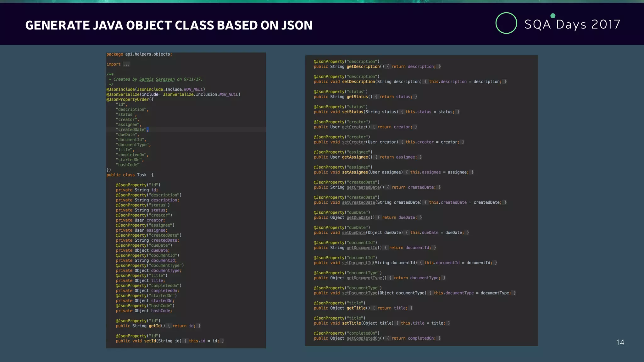Screen dimensions: 644x362
Task: Click the 'package api.helpers.objects;' line
Action: [x=139, y=54]
